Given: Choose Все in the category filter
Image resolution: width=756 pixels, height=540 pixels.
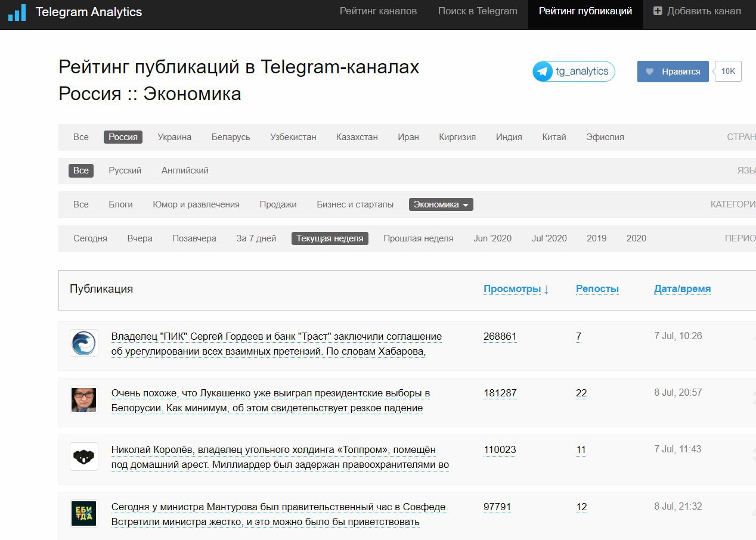Looking at the screenshot, I should point(81,204).
